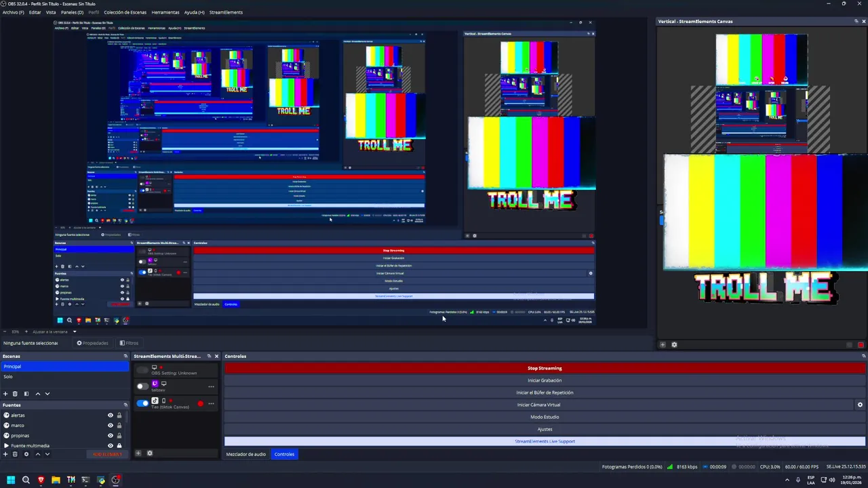Viewport: 868px width, 488px height.
Task: Click ADD ELEMENT button in Fuentes
Action: point(107,454)
